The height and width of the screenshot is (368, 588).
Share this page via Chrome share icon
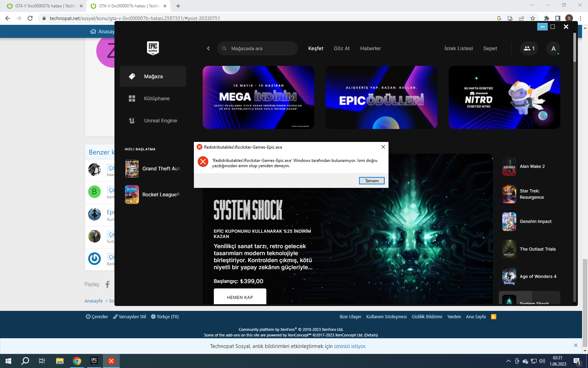coord(521,18)
